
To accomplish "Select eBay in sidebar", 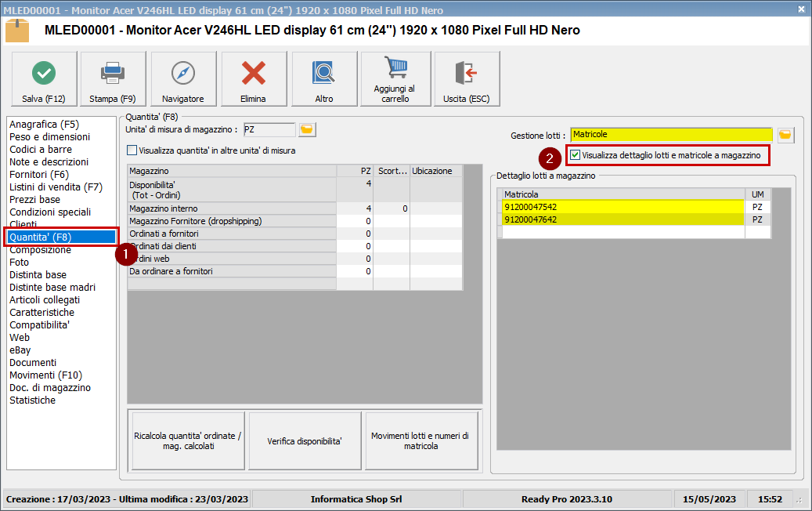I will [x=20, y=350].
